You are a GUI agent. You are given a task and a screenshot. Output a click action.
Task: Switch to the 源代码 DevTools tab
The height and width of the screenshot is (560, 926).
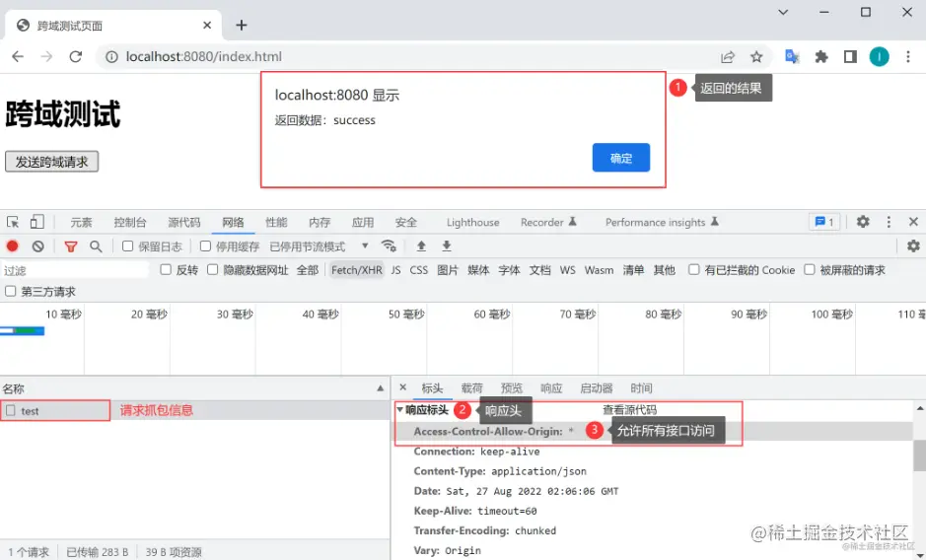tap(184, 222)
